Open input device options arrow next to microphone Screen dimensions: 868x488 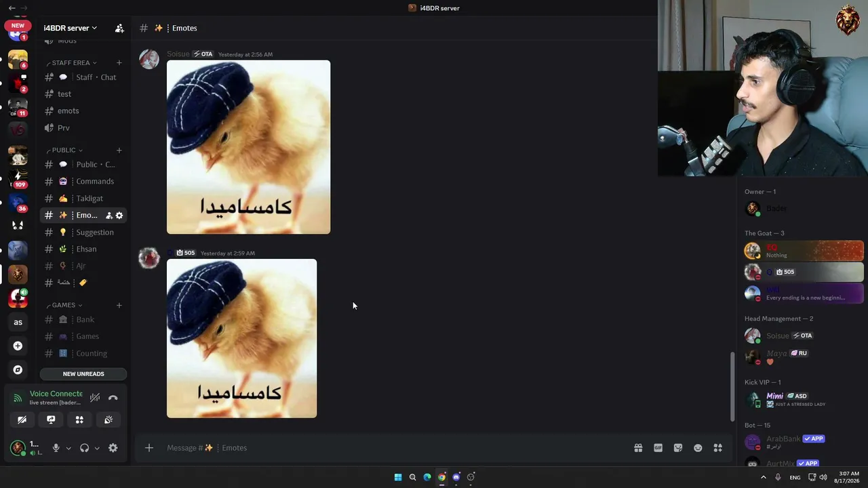(68, 448)
